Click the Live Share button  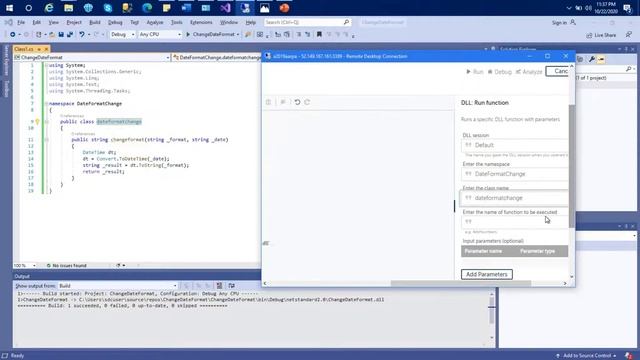coord(602,35)
